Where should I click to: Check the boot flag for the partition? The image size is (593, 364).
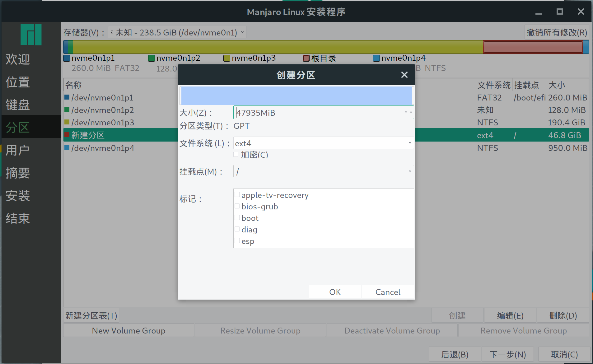237,217
